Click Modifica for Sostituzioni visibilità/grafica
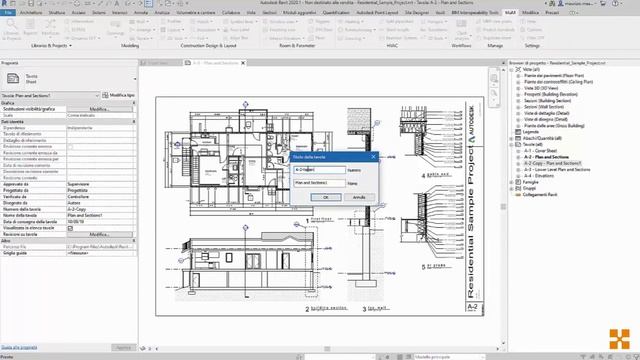The image size is (640, 360). (x=100, y=109)
